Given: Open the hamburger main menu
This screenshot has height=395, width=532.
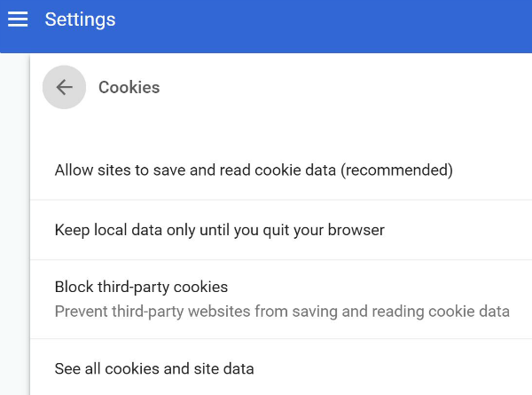Looking at the screenshot, I should (x=18, y=20).
